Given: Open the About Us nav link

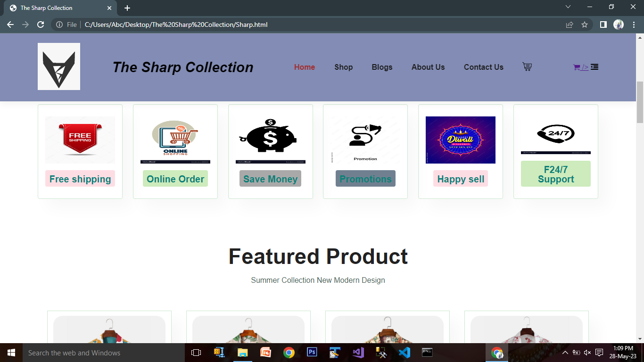Looking at the screenshot, I should (x=428, y=67).
